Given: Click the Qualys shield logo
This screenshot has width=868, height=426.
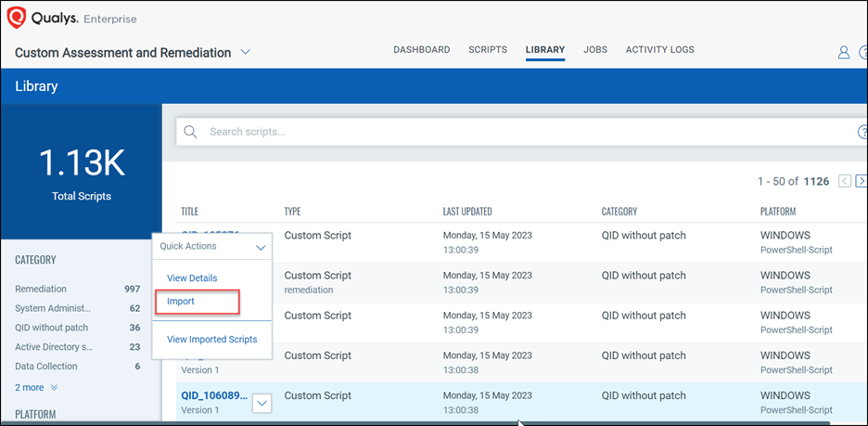Looking at the screenshot, I should point(16,19).
